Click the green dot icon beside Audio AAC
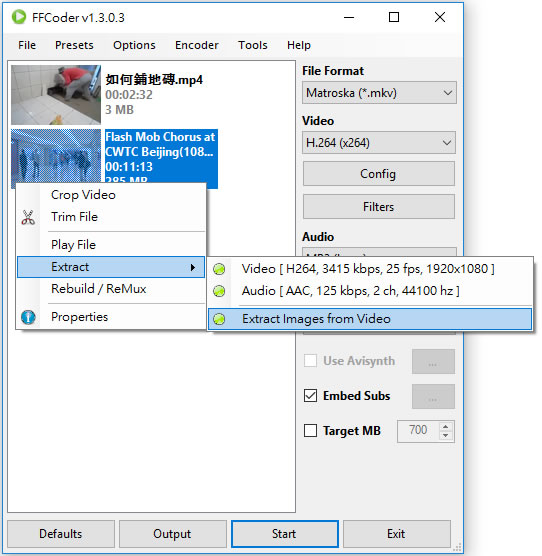This screenshot has height=556, width=542. click(219, 291)
